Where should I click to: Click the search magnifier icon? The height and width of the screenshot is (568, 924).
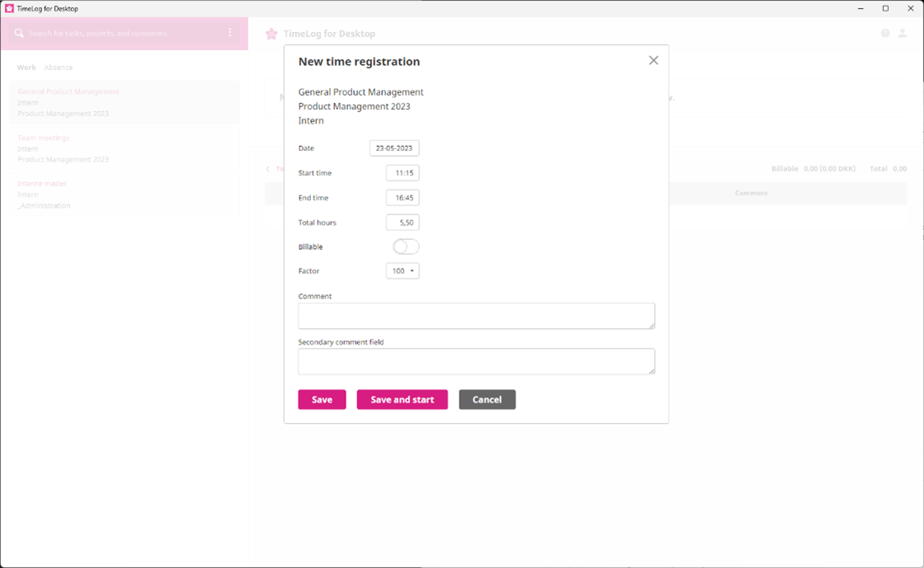pos(19,33)
